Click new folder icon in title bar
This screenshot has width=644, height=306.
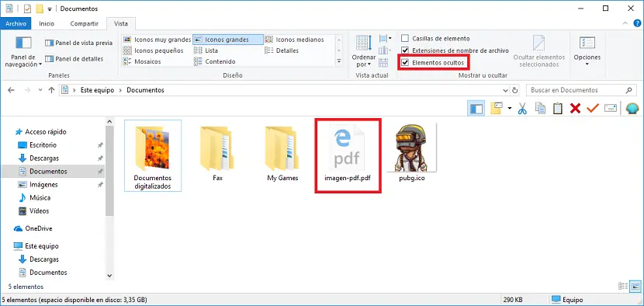click(x=40, y=9)
